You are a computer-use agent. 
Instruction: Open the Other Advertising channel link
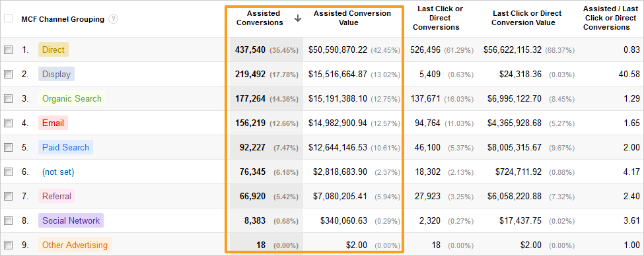tap(75, 245)
